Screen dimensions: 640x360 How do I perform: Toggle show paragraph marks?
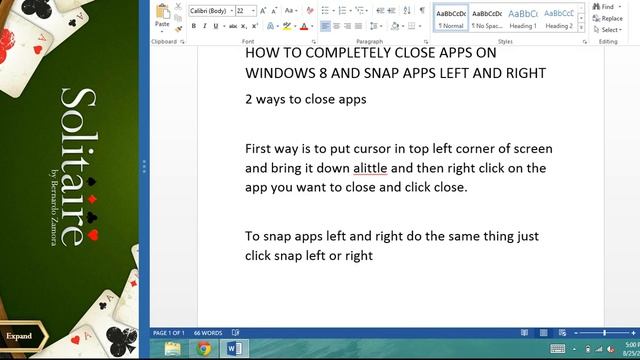[422, 10]
